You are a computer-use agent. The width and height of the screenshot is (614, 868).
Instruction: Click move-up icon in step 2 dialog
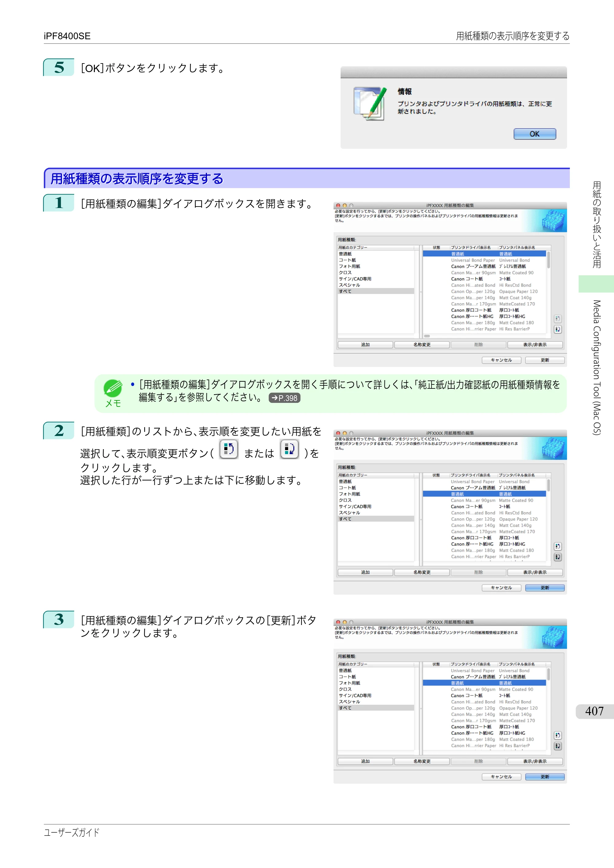558,546
